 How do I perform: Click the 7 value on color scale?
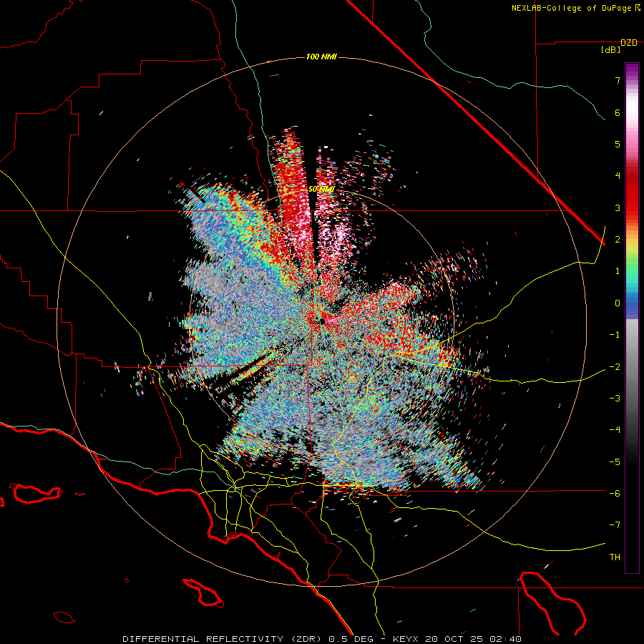tap(618, 80)
